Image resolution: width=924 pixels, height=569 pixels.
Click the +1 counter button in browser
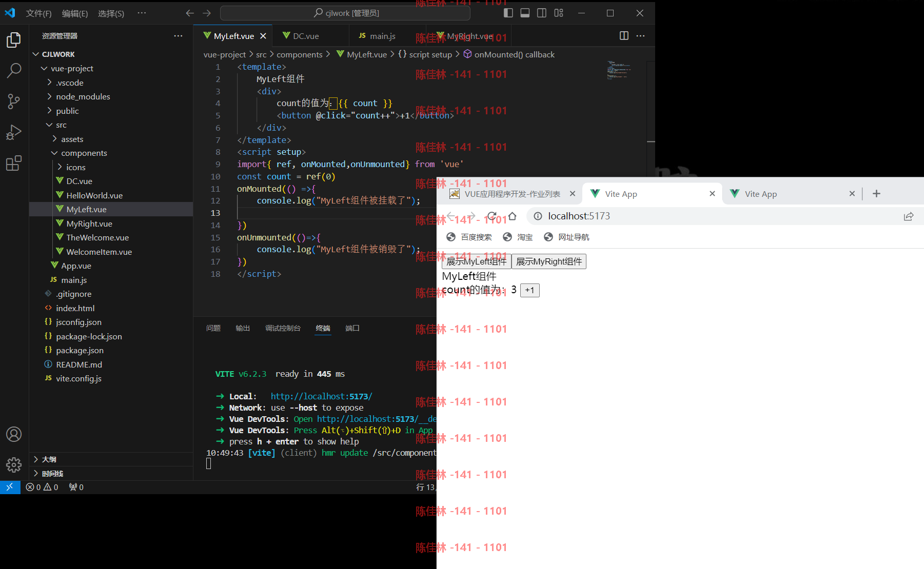click(x=529, y=290)
